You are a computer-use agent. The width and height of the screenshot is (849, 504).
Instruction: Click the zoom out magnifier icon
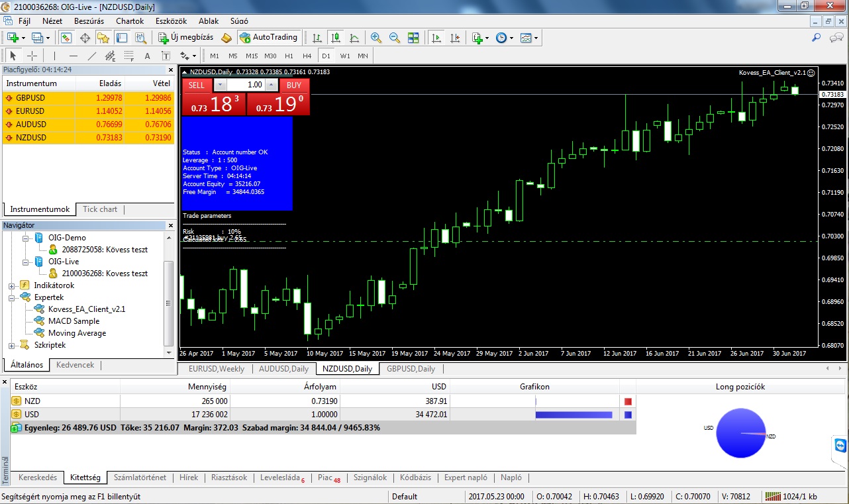[395, 38]
